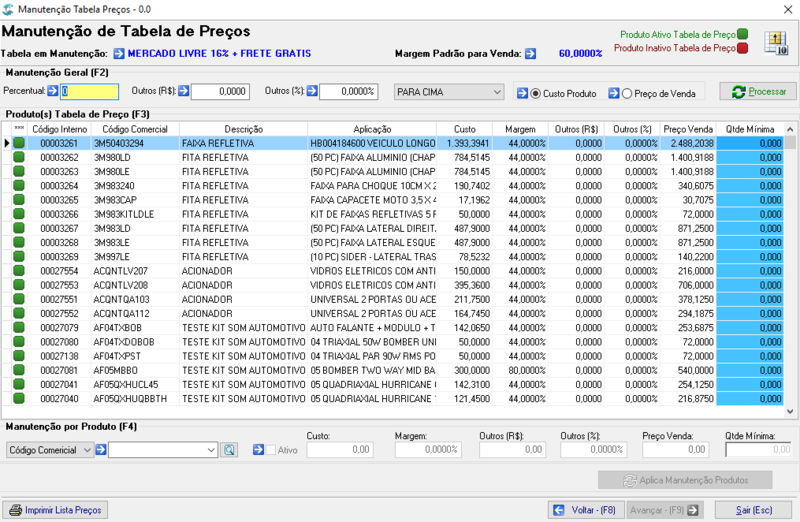This screenshot has height=522, width=800.
Task: Expand the product code combo box
Action: (x=211, y=450)
